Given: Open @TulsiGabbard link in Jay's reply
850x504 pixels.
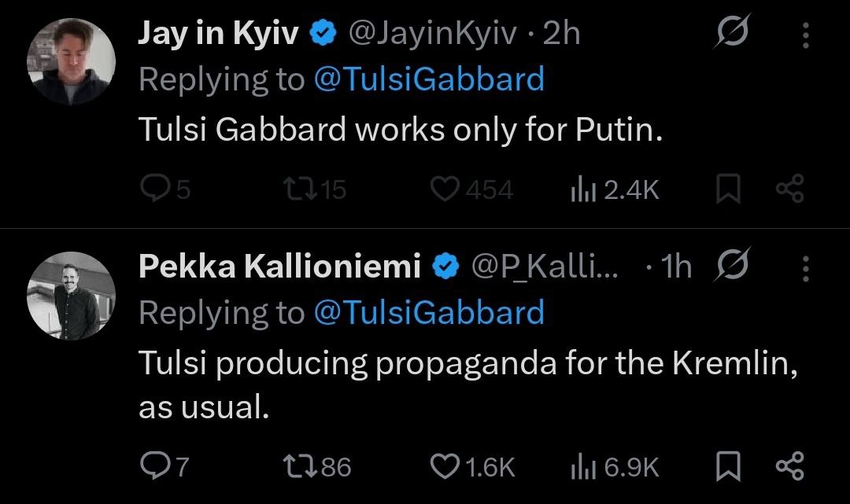Looking at the screenshot, I should pos(428,79).
